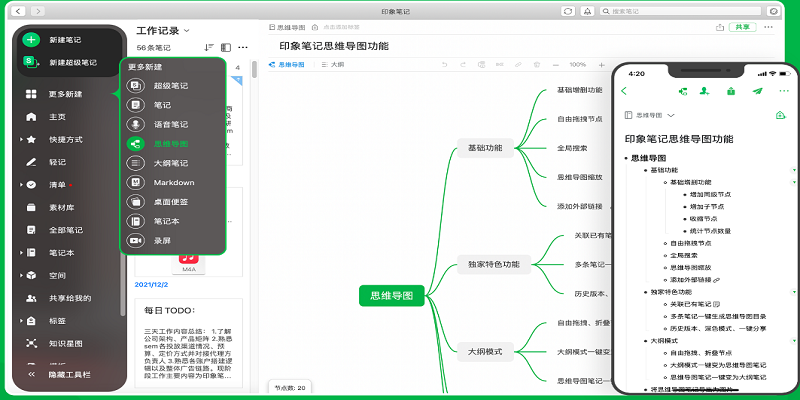Select the central 思维导图 node
Image resolution: width=800 pixels, height=400 pixels.
(x=391, y=295)
